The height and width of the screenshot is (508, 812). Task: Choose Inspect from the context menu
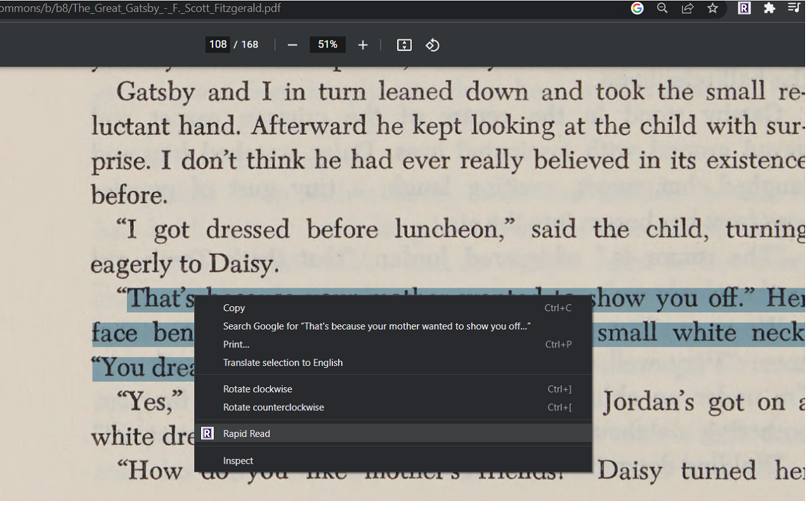coord(393,461)
